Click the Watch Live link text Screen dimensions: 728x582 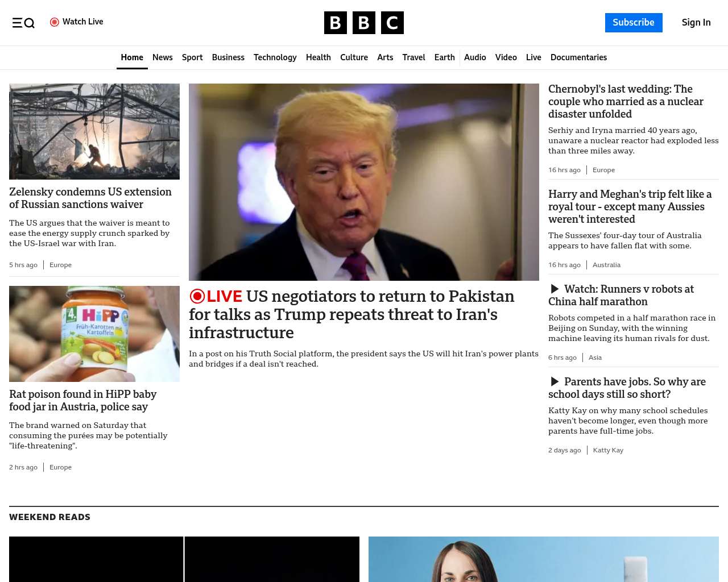pos(83,22)
